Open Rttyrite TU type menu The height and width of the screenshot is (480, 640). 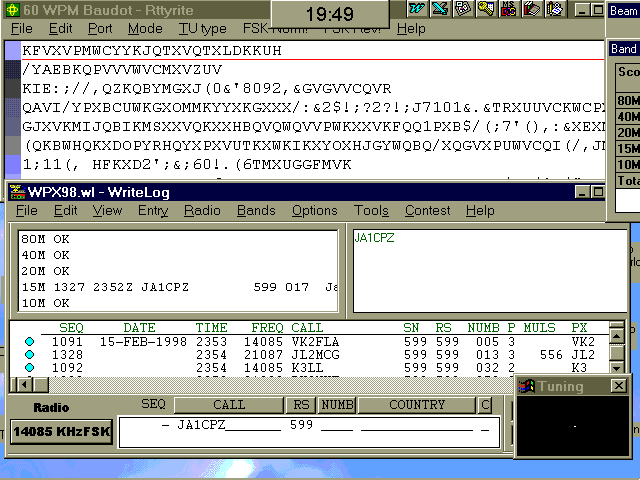pyautogui.click(x=202, y=29)
